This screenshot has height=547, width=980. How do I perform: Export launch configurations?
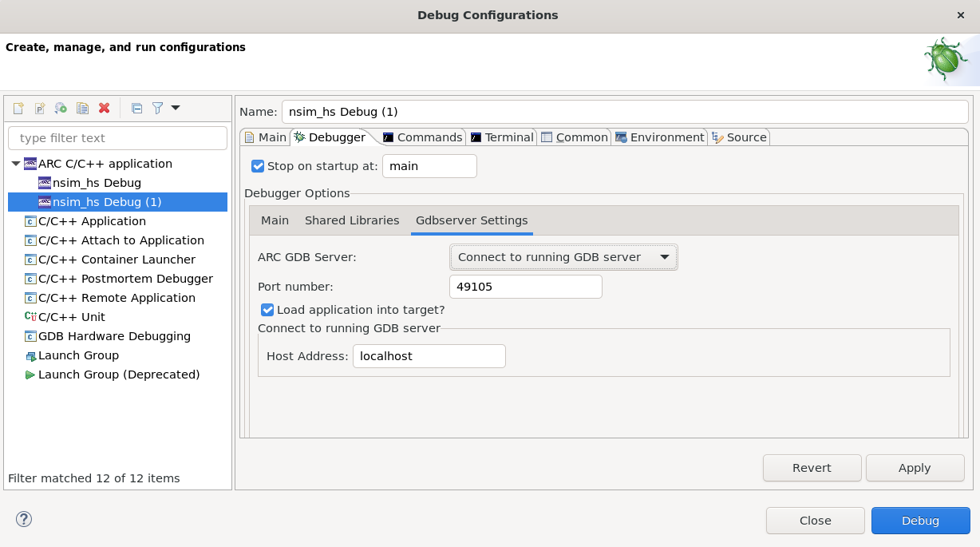point(61,108)
